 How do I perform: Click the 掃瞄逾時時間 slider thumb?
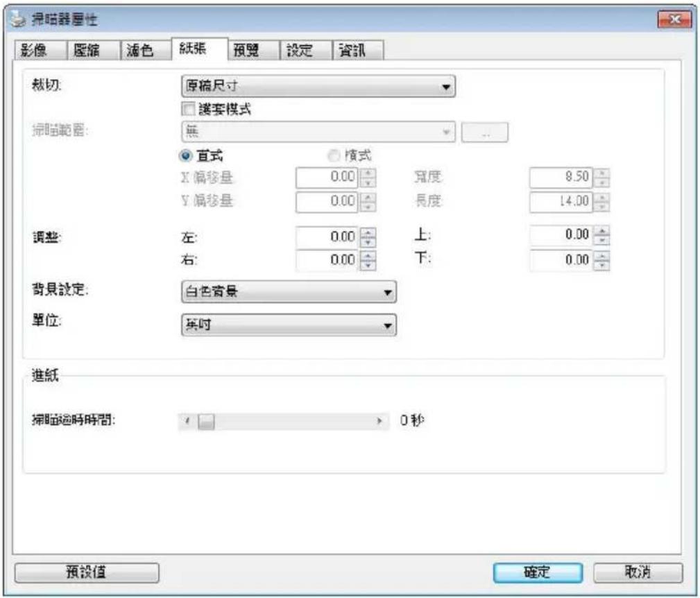pos(206,421)
